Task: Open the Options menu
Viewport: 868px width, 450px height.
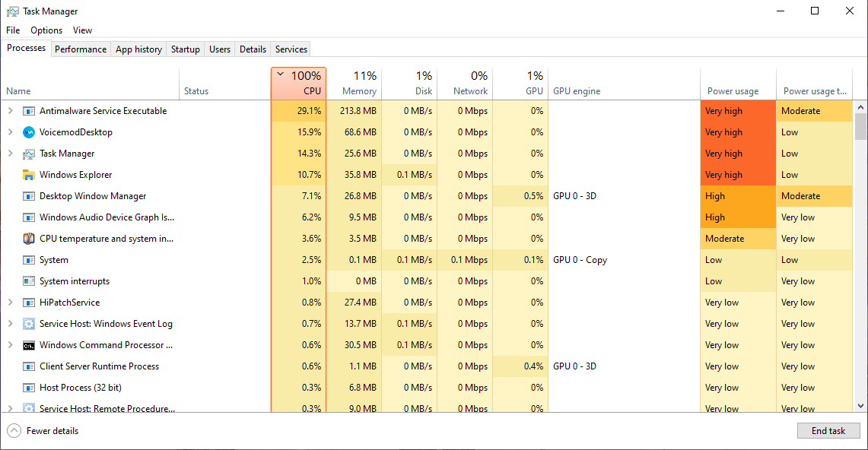Action: tap(46, 30)
